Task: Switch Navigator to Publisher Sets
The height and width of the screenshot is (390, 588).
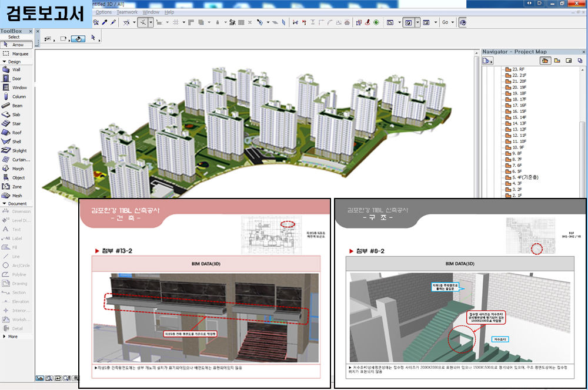Action: (580, 60)
